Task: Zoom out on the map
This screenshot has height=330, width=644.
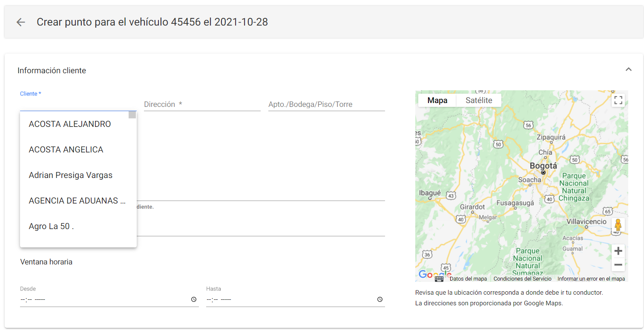Action: (x=618, y=265)
